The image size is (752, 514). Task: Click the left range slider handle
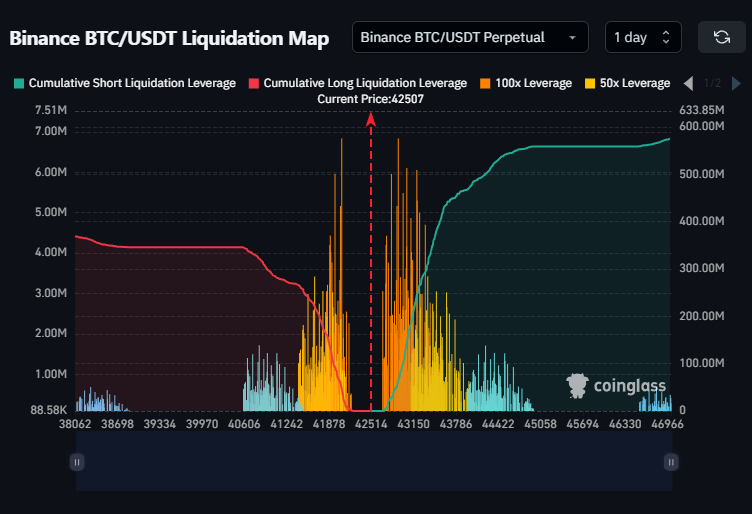pyautogui.click(x=77, y=462)
